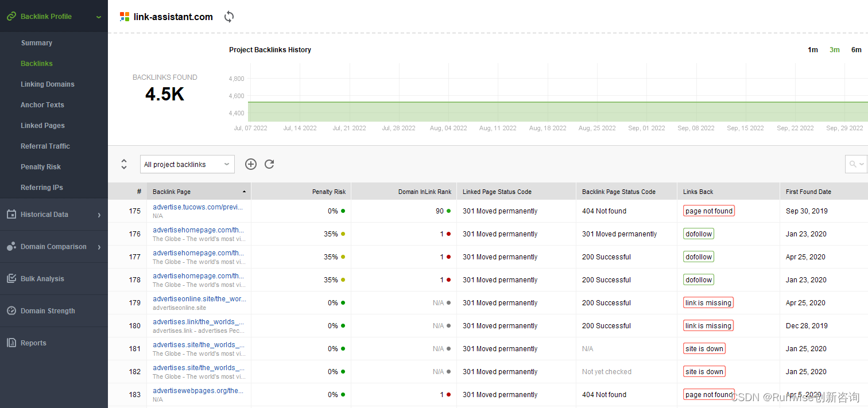Viewport: 868px width, 408px height.
Task: Sort by Links Back column
Action: tap(728, 192)
